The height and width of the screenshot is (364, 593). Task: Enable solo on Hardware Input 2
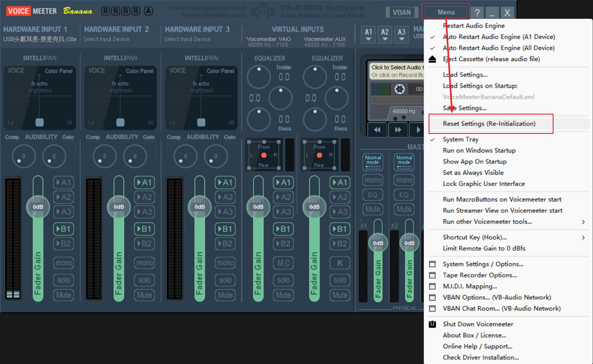144,280
